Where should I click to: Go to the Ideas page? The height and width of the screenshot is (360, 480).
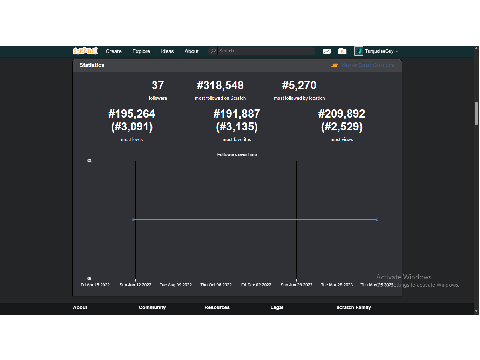167,51
